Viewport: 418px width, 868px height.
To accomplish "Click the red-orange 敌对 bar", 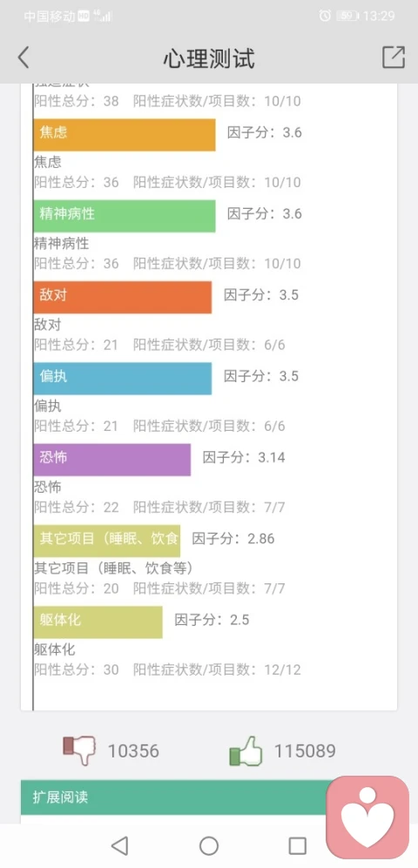I will pyautogui.click(x=123, y=297).
